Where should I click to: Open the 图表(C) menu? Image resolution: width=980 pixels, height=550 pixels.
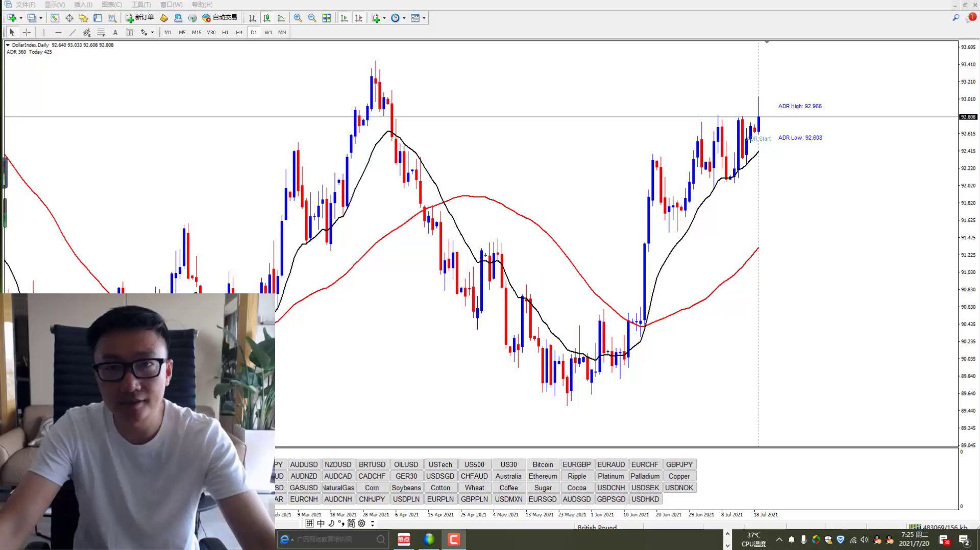tap(112, 5)
